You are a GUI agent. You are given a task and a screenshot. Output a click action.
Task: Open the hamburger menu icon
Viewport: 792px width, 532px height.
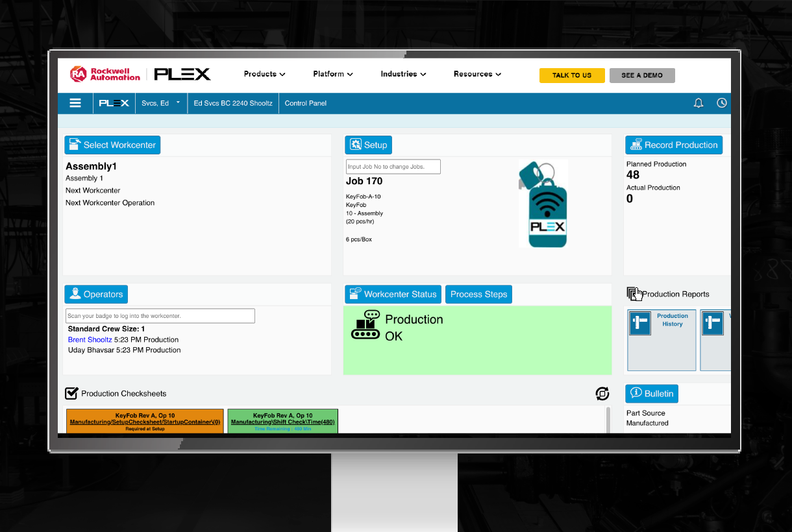coord(75,103)
